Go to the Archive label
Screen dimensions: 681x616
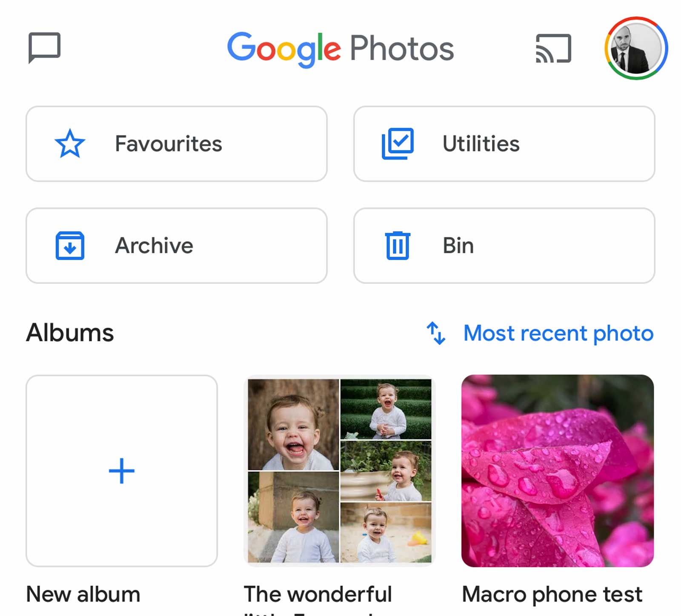(x=154, y=246)
